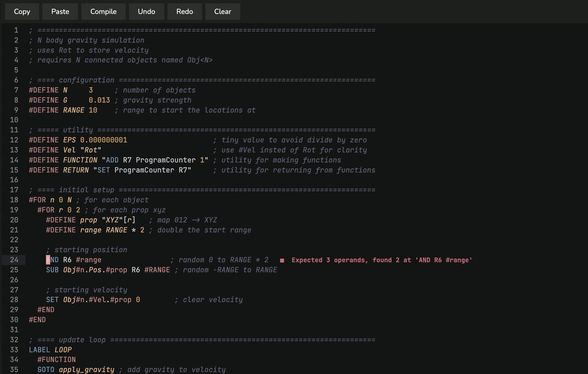Click 'RANGE * 2' on line 21
This screenshot has height=374, width=588.
click(125, 230)
